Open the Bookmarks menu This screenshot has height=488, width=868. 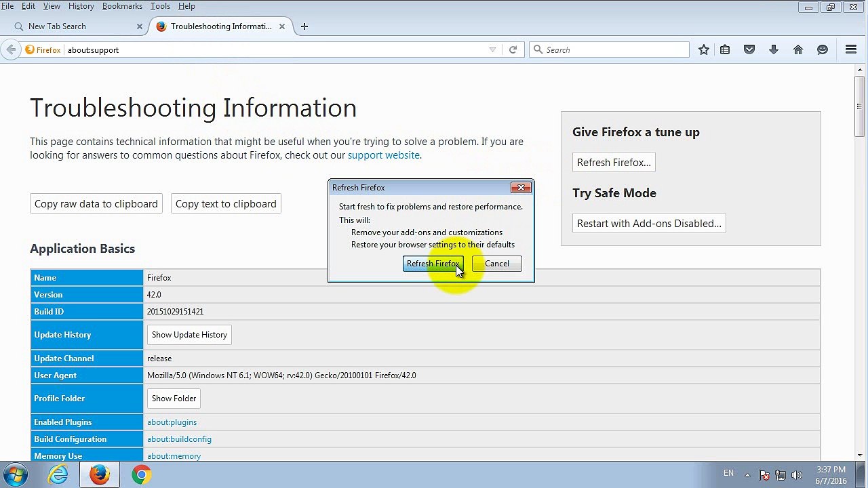(x=122, y=6)
